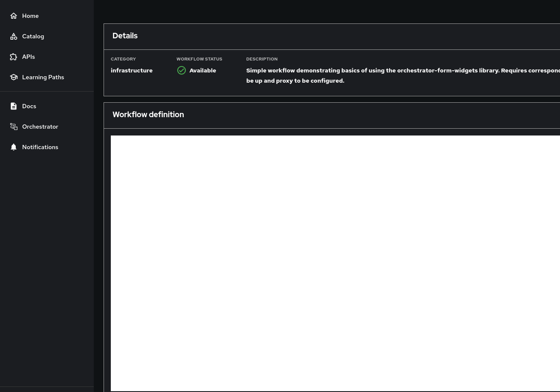The height and width of the screenshot is (392, 560).
Task: Select Orchestrator in the sidebar
Action: point(47,127)
